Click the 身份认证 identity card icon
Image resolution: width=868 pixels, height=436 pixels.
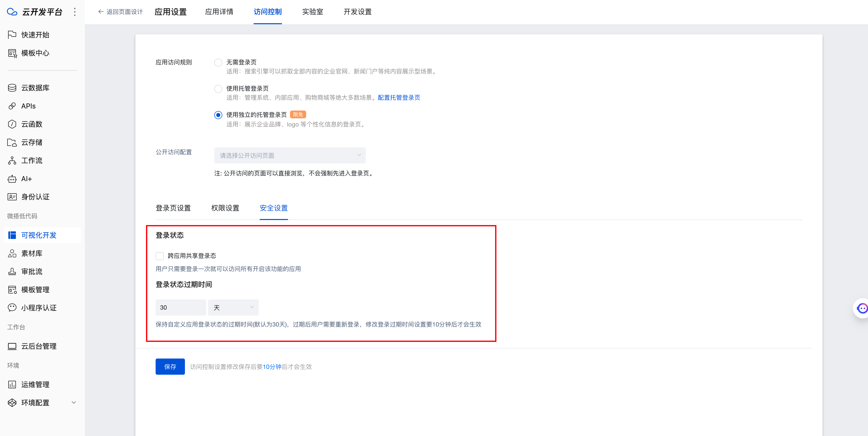12,197
